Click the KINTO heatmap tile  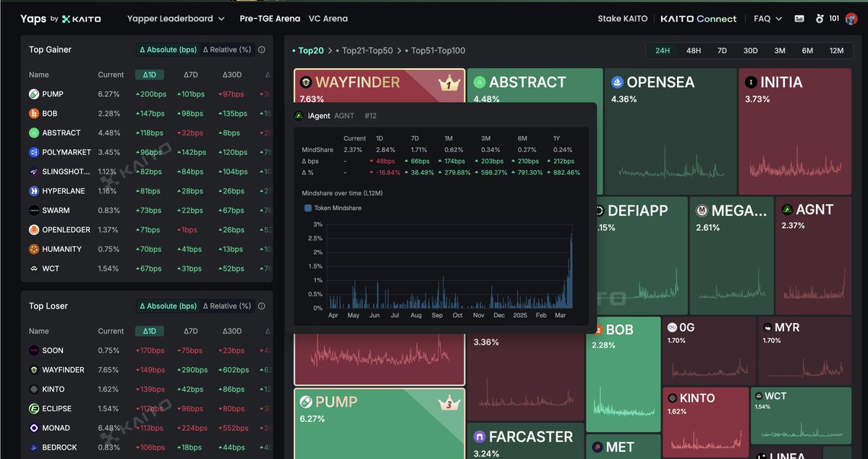706,422
